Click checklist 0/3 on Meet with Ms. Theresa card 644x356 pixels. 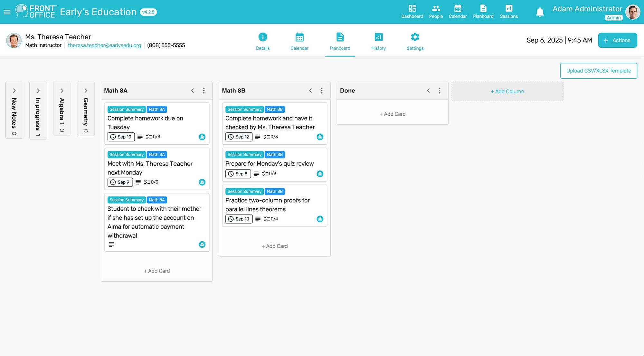151,182
